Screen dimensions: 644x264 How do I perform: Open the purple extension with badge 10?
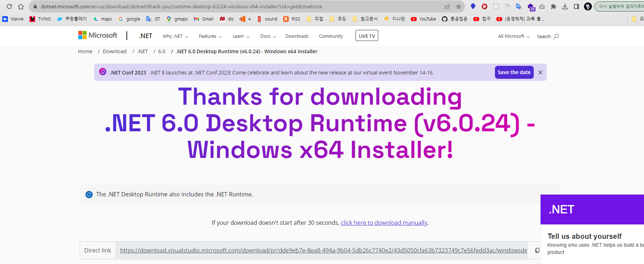[531, 7]
